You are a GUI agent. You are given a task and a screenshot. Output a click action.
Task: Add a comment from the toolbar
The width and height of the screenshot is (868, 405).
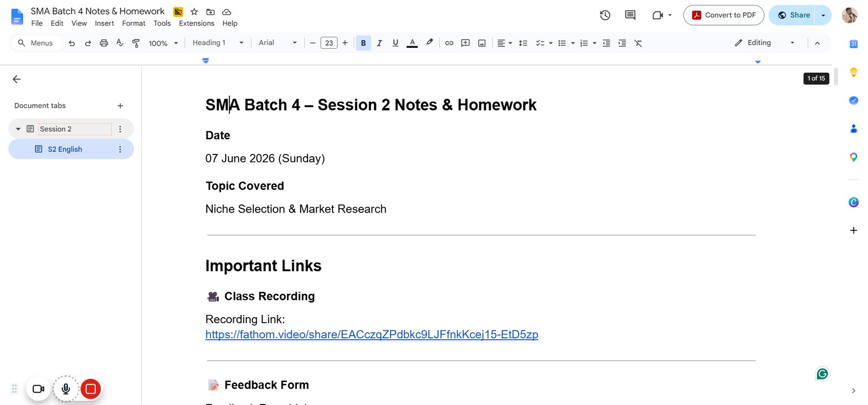(x=465, y=43)
